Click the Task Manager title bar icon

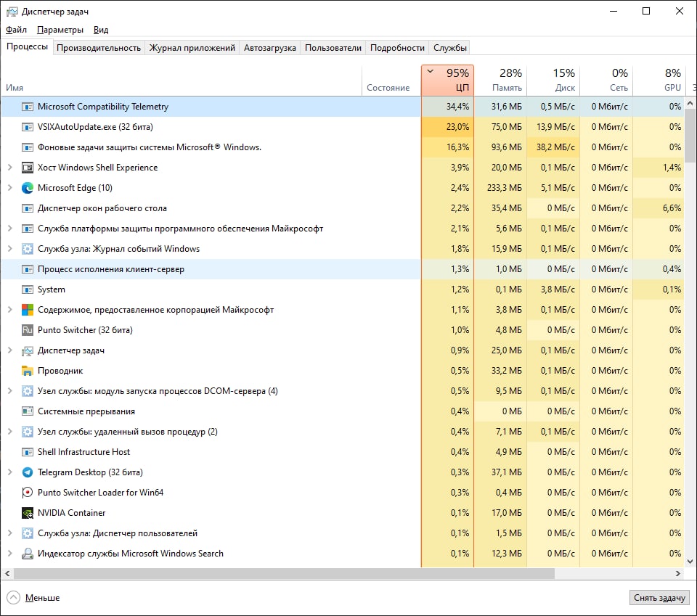[x=12, y=12]
